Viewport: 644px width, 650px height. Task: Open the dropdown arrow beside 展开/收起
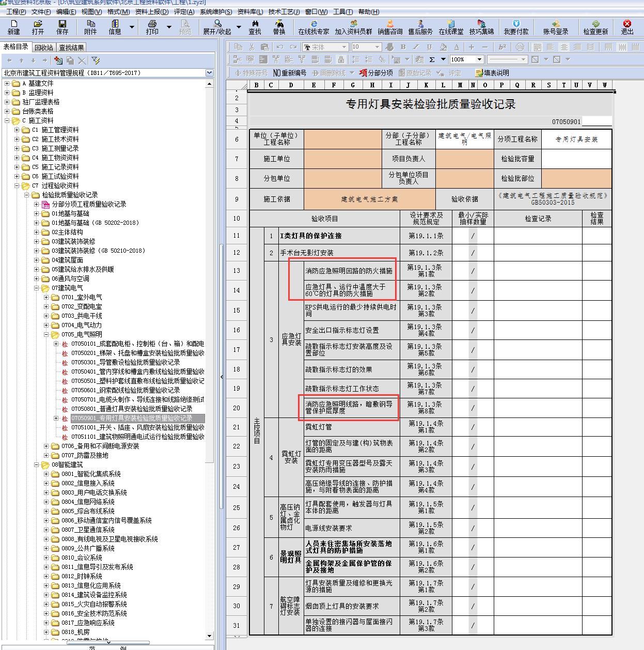tap(239, 27)
